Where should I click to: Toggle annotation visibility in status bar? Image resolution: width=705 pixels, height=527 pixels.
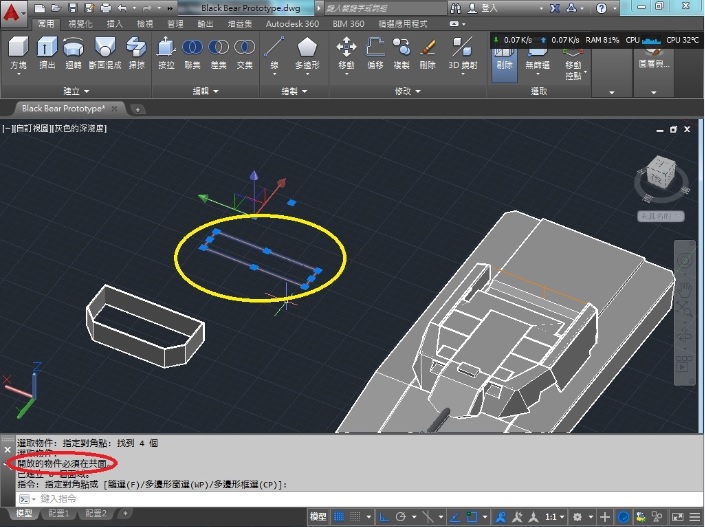point(500,517)
